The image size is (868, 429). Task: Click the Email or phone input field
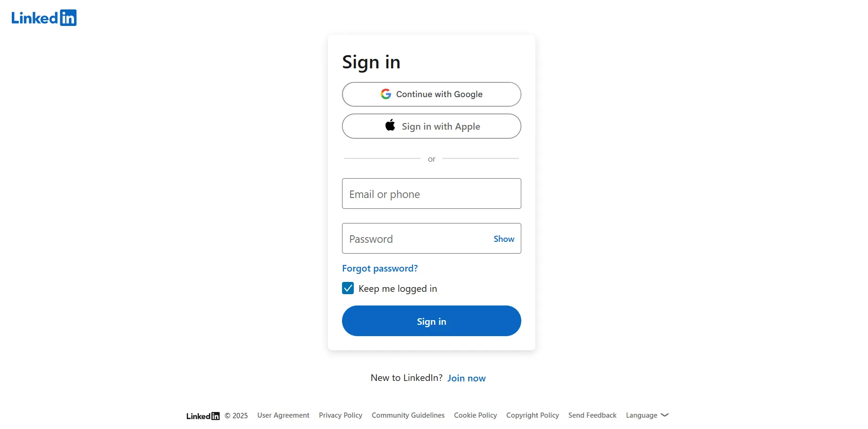point(431,193)
